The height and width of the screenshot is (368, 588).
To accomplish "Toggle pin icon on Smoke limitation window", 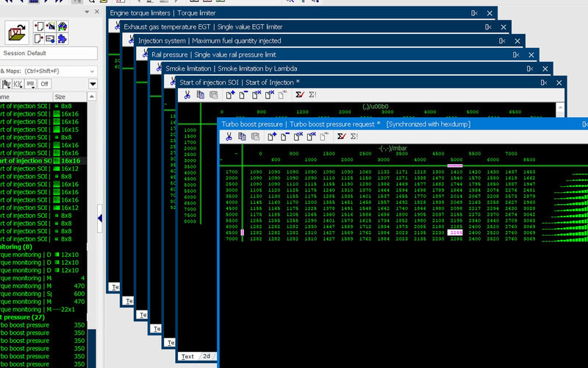I will [x=530, y=68].
